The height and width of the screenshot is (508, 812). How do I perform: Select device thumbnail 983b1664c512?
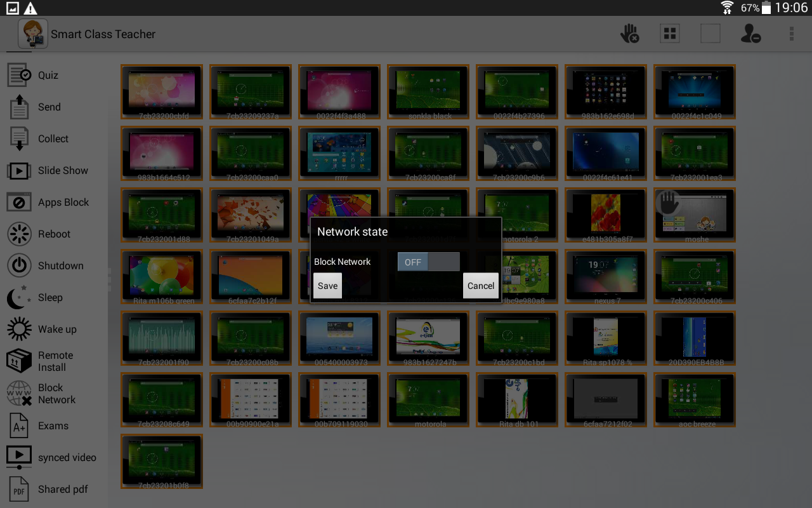click(x=162, y=153)
